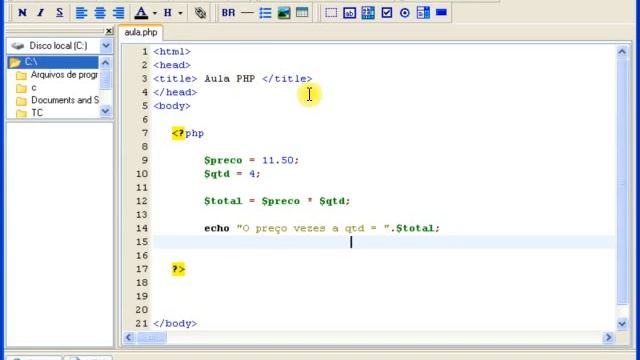Apply bold formatting with the N button

pyautogui.click(x=22, y=13)
